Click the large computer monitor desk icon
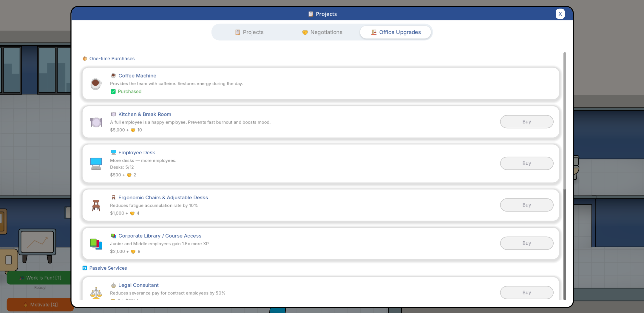 [96, 164]
